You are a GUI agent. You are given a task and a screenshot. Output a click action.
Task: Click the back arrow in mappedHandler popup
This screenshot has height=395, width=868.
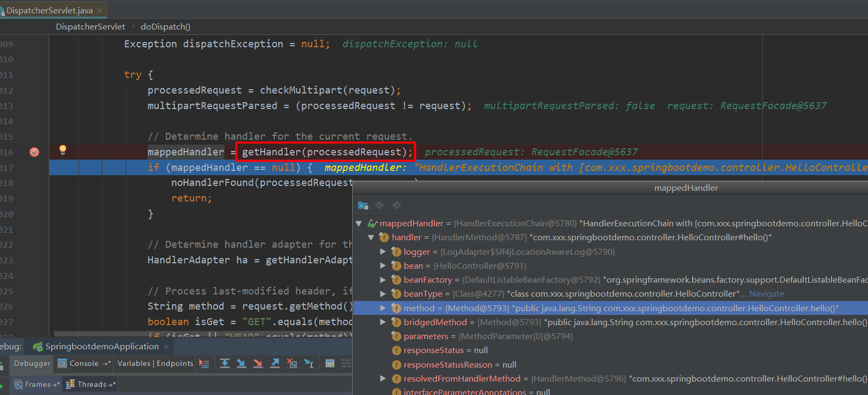[380, 205]
